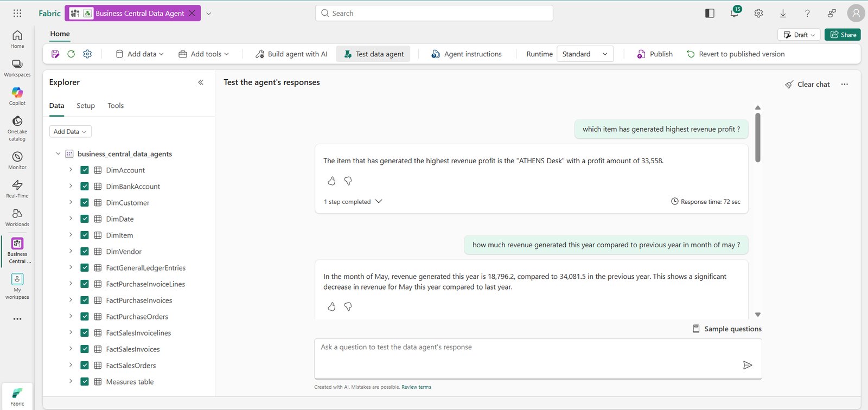The image size is (868, 410).
Task: Uncheck the FactGeneralLedgerEntries table
Action: coord(85,267)
